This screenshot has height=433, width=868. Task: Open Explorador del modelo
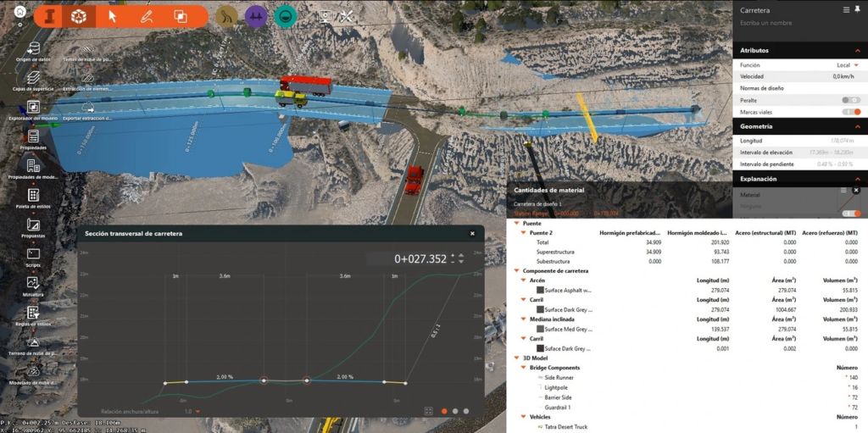33,108
